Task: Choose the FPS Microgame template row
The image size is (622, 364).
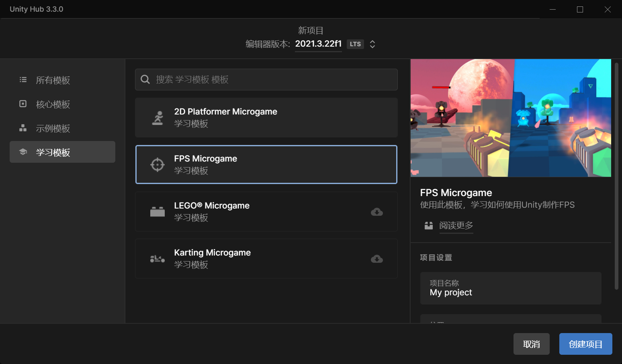Action: tap(266, 165)
